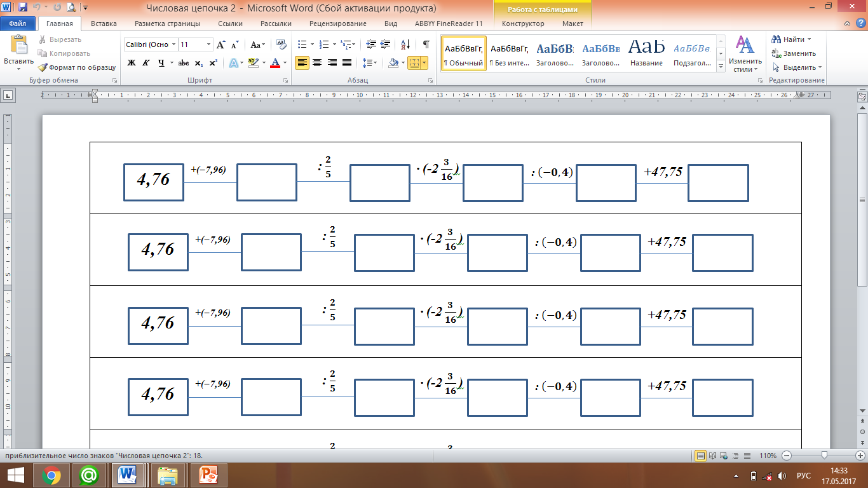Click the Заменить (Replace) button
Image resolution: width=868 pixels, height=488 pixels.
coord(794,53)
